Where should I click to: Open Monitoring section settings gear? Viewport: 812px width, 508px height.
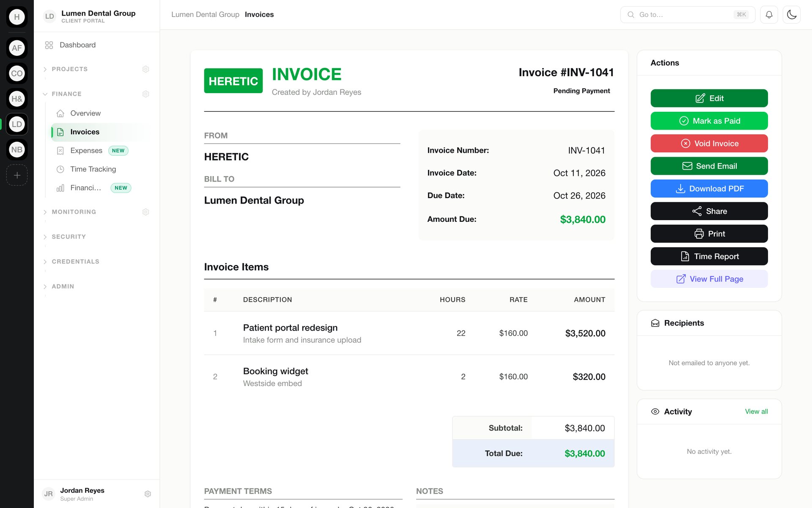click(x=146, y=212)
